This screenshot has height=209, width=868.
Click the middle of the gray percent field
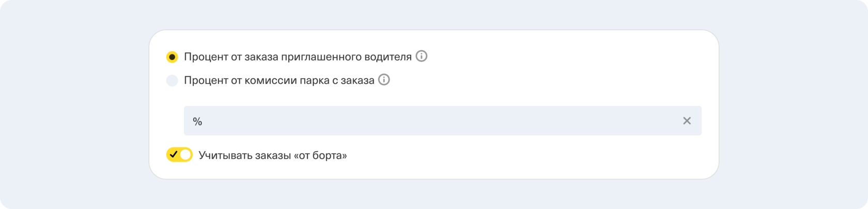[x=442, y=121]
